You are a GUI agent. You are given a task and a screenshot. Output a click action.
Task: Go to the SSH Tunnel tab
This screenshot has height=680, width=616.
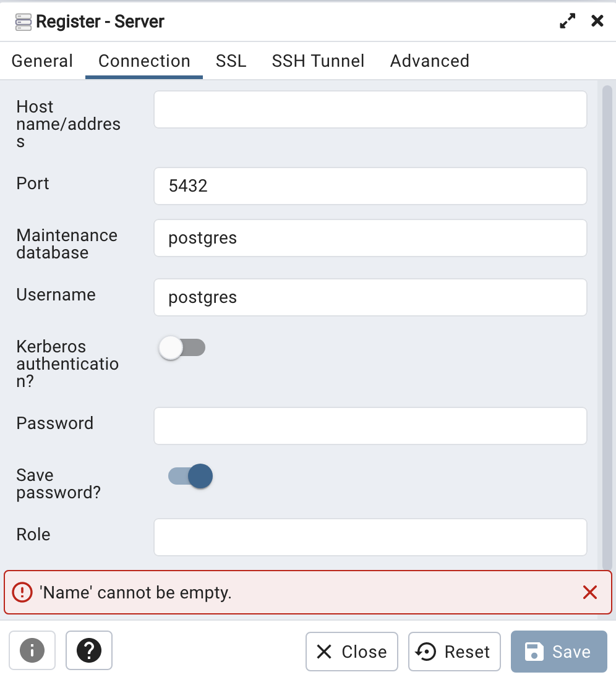318,61
